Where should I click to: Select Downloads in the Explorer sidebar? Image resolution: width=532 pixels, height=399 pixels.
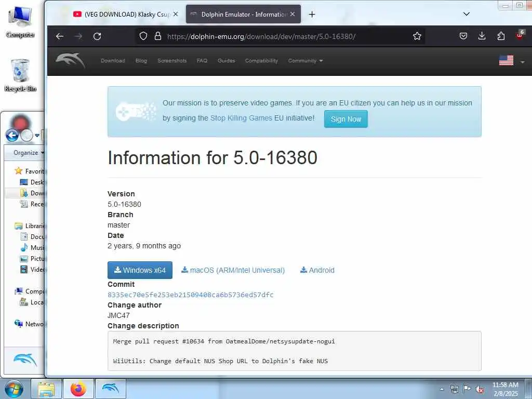[32, 193]
